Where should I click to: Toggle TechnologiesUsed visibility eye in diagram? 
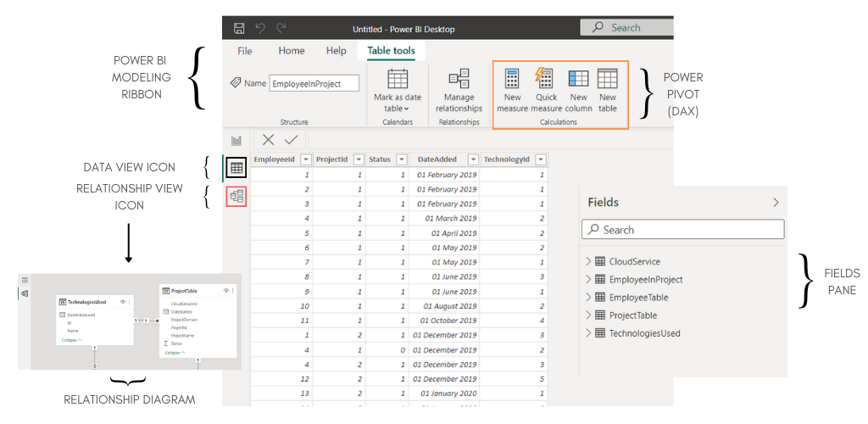point(122,302)
